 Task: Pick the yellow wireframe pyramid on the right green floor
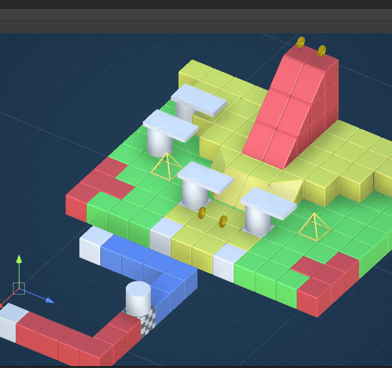[314, 227]
